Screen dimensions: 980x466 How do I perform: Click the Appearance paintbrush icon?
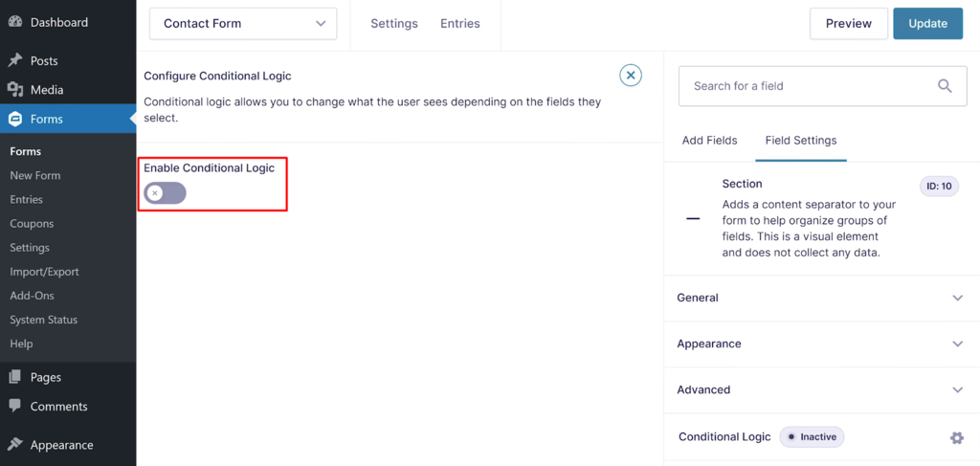(15, 445)
